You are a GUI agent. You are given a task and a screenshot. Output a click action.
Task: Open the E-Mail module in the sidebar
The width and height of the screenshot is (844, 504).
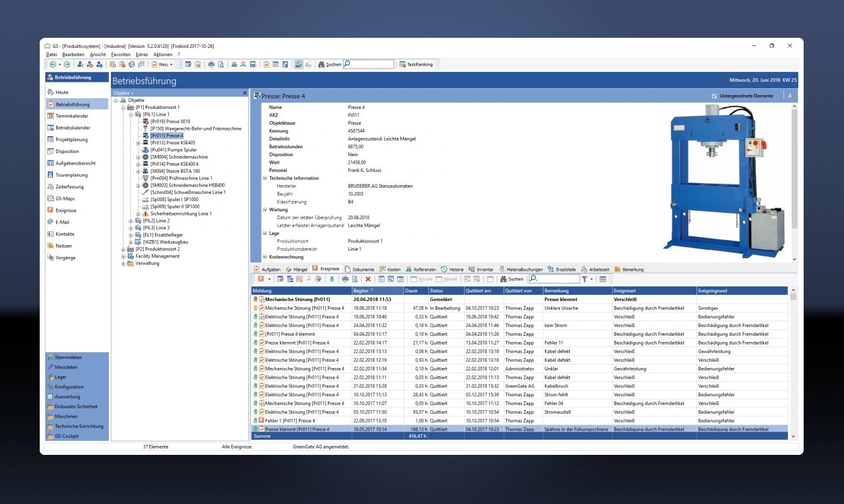point(62,222)
